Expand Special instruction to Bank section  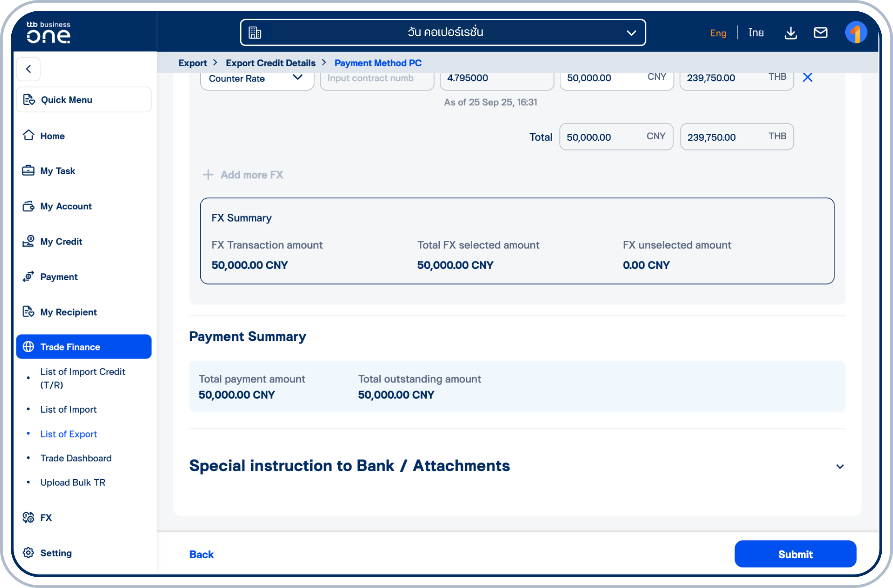pos(840,466)
